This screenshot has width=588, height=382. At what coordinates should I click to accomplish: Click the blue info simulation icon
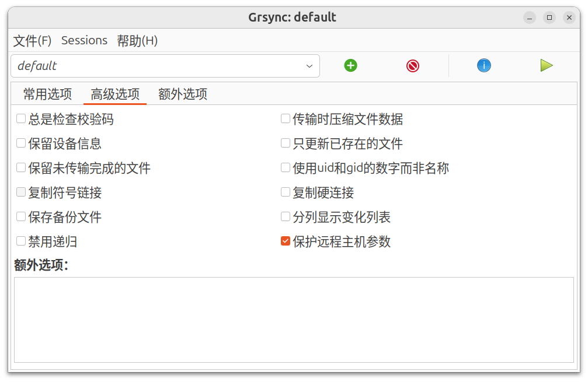click(483, 65)
